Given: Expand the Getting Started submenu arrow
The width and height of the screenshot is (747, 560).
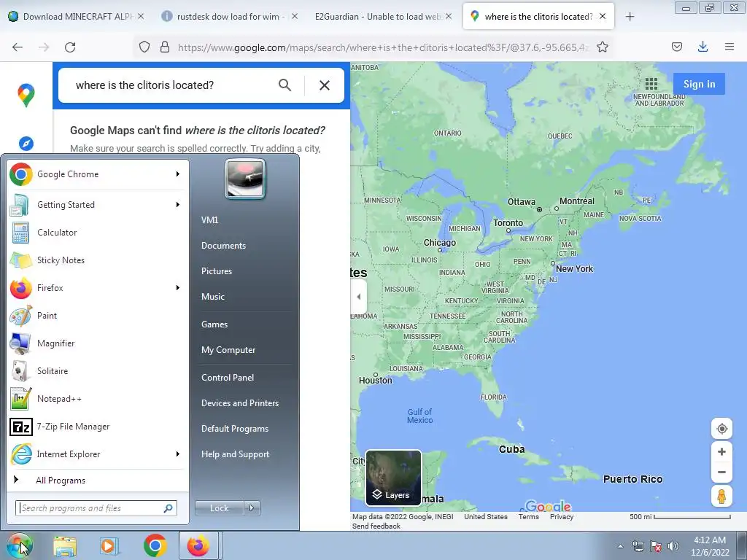Looking at the screenshot, I should (178, 205).
